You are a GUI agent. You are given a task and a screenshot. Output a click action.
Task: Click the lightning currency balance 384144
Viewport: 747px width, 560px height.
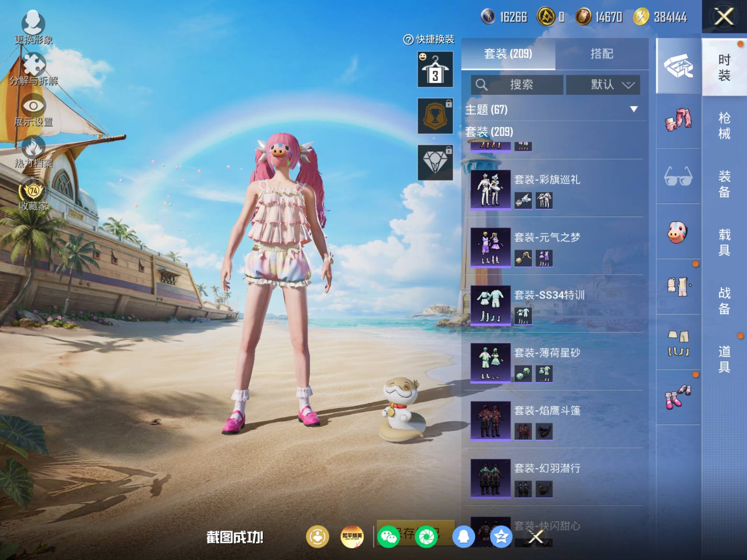pos(660,17)
